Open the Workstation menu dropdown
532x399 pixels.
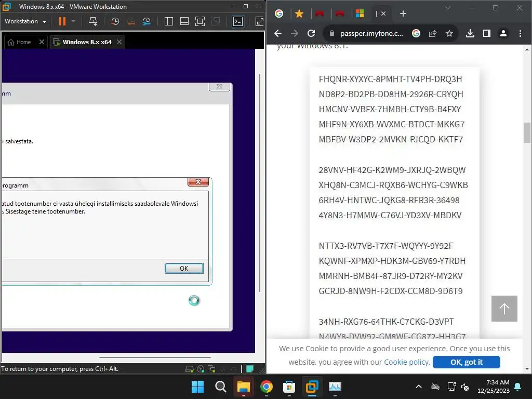[25, 21]
